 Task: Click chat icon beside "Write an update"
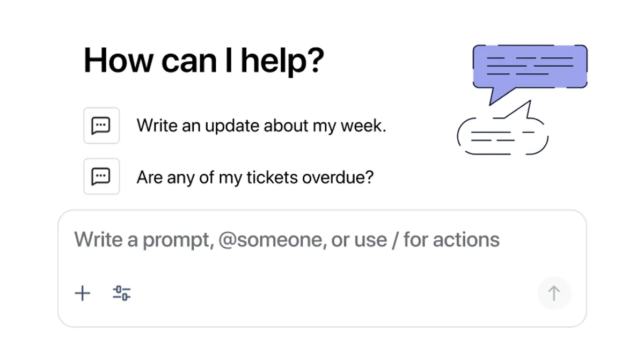101,126
